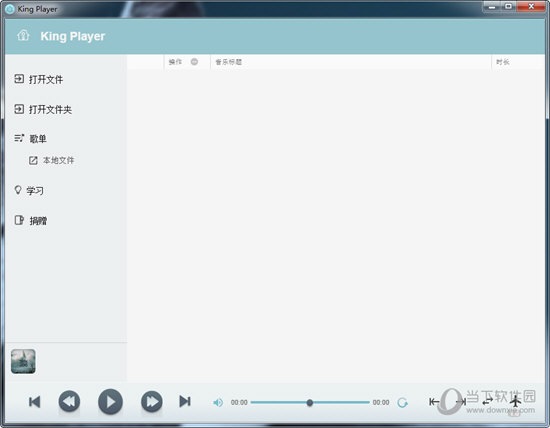Click the playback progress slider handle
Screen dimensions: 550x428
click(309, 402)
